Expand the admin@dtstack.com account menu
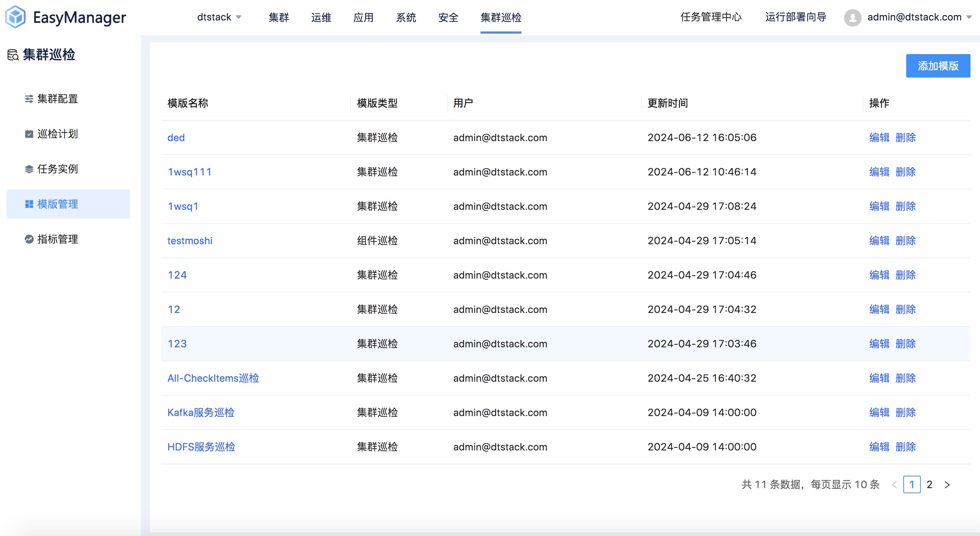This screenshot has height=536, width=980. 919,17
